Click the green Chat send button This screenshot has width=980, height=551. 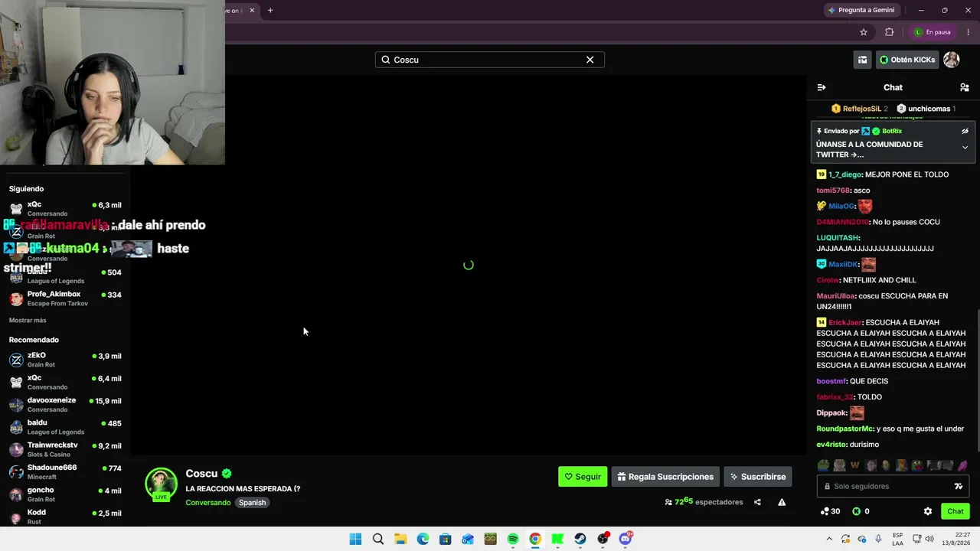coord(955,511)
